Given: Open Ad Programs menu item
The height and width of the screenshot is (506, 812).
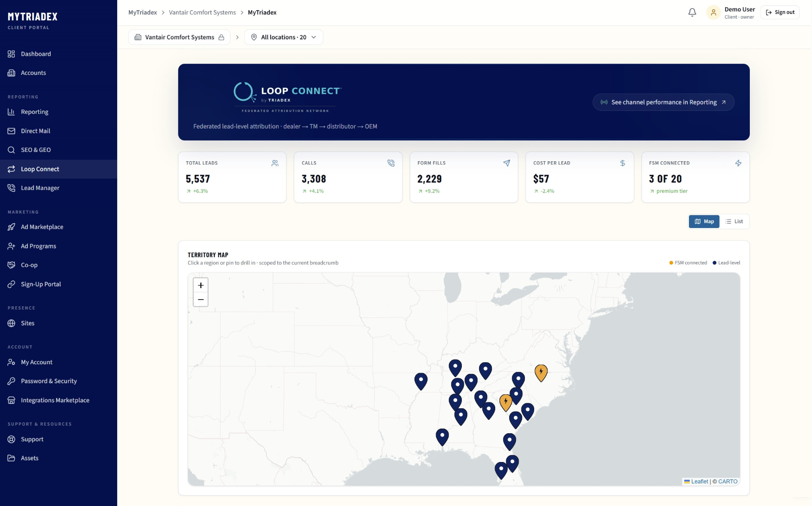Looking at the screenshot, I should point(58,246).
